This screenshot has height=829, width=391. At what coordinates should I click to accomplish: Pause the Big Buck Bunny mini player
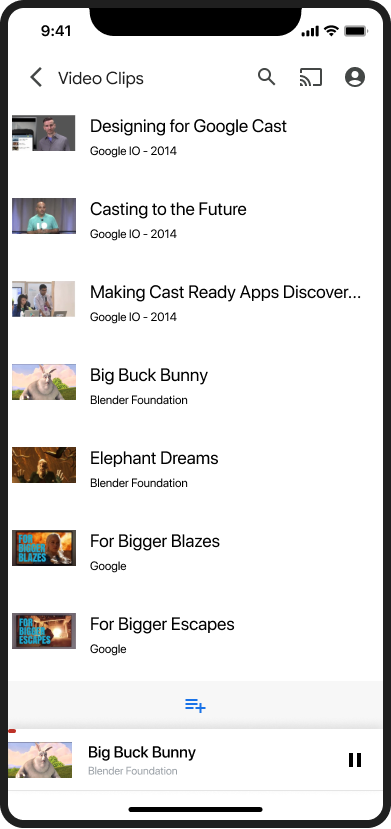pyautogui.click(x=355, y=760)
